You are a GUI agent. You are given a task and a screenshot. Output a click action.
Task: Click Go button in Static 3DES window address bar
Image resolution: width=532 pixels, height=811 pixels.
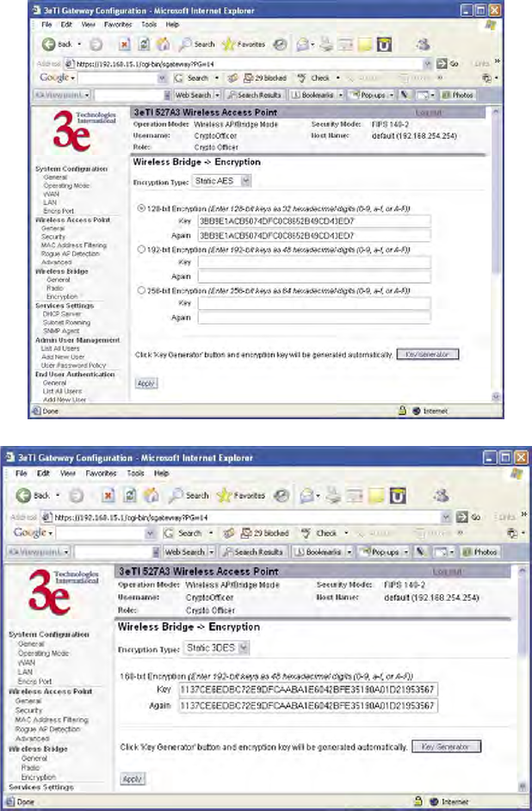click(x=468, y=517)
